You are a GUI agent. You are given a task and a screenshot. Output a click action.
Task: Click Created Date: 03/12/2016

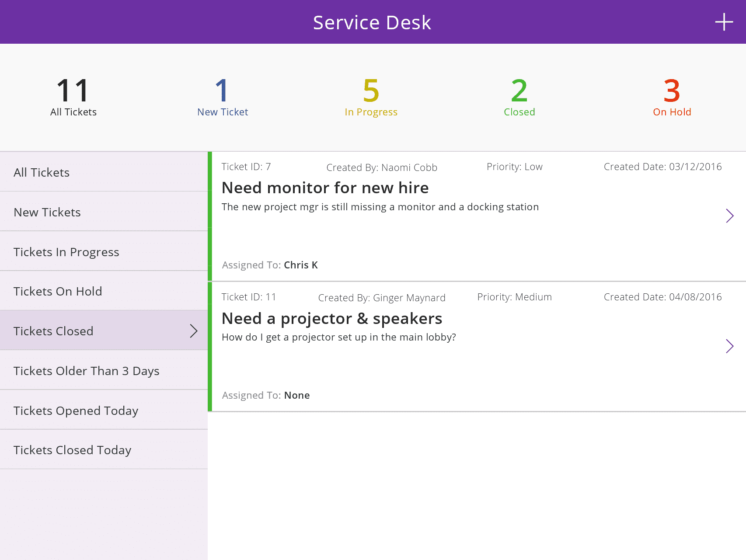pos(663,167)
